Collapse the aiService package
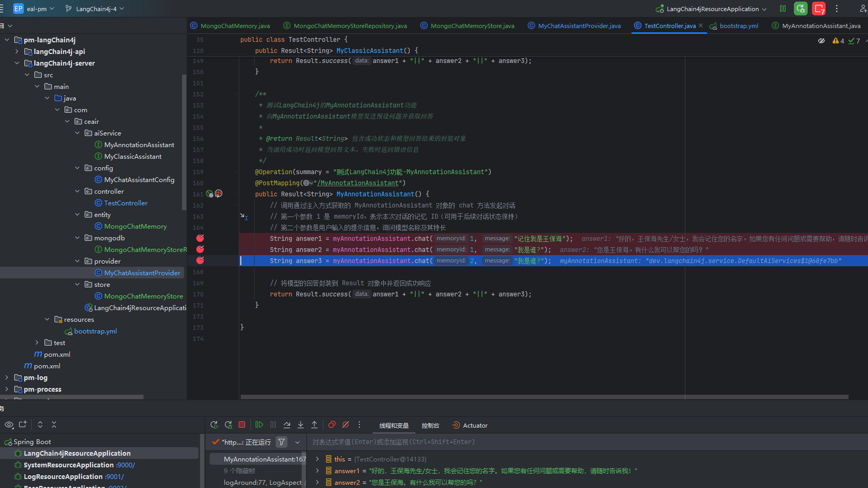This screenshot has height=488, width=868. coord(77,133)
